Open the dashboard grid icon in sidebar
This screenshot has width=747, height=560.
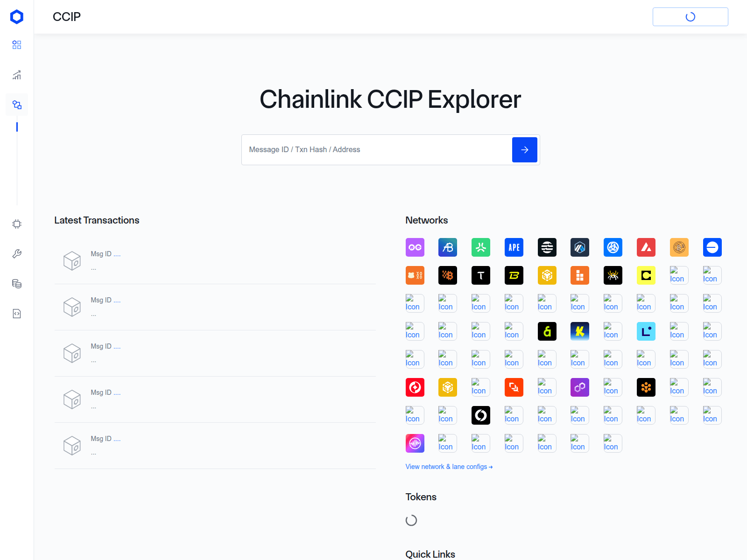pos(17,45)
